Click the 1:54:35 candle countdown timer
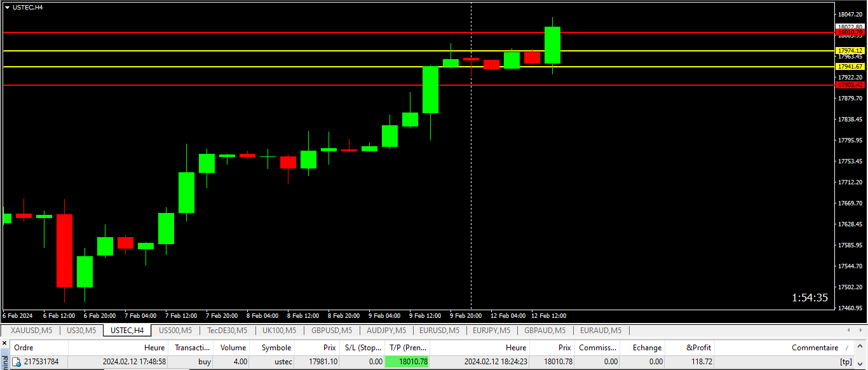868x370 pixels. pos(810,298)
